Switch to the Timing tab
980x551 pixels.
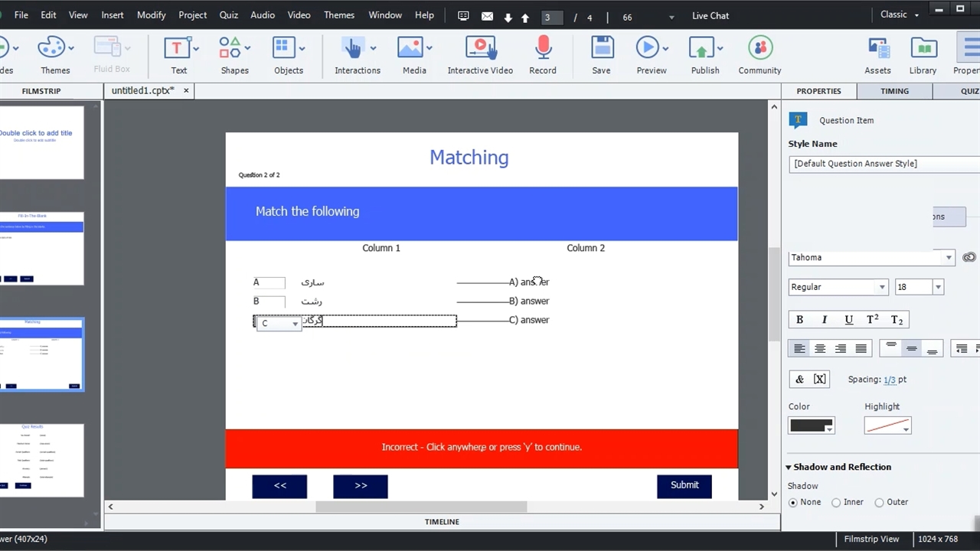coord(894,91)
